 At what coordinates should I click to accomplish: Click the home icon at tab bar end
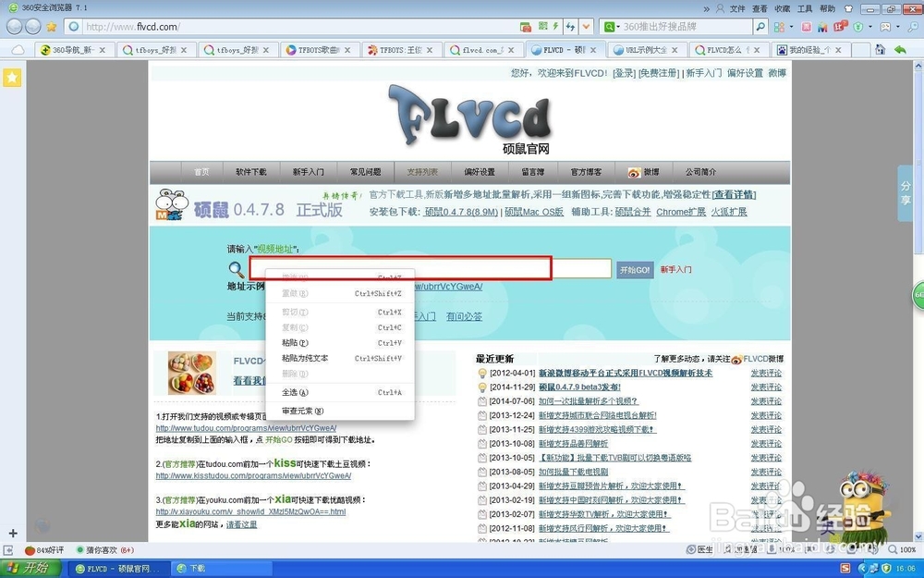pyautogui.click(x=880, y=50)
